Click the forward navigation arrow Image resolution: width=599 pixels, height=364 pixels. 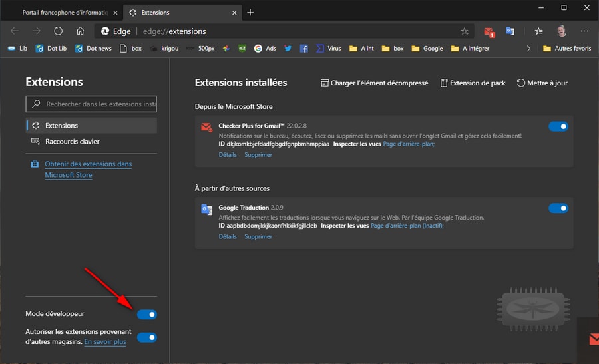point(37,31)
